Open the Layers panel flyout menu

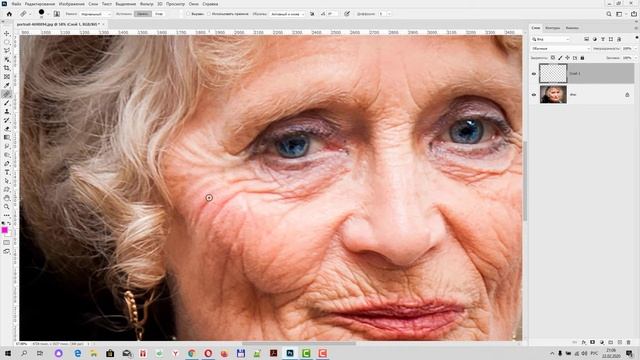[x=636, y=28]
